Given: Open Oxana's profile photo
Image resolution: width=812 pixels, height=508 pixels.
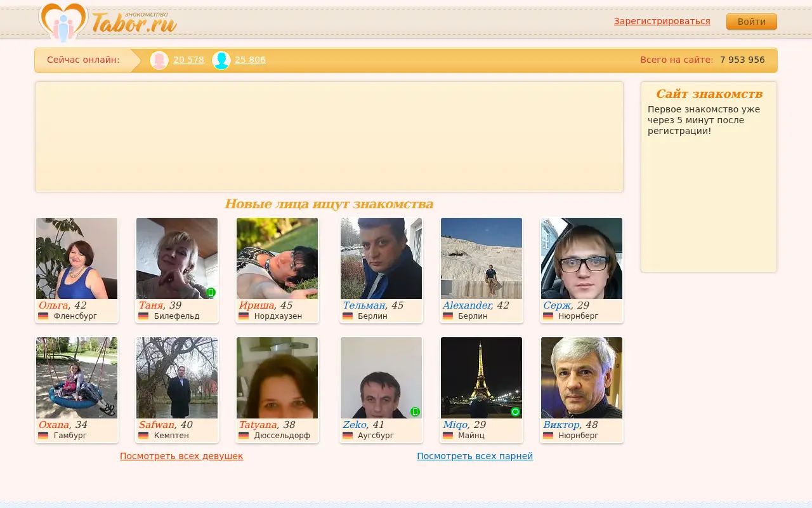Looking at the screenshot, I should point(77,378).
